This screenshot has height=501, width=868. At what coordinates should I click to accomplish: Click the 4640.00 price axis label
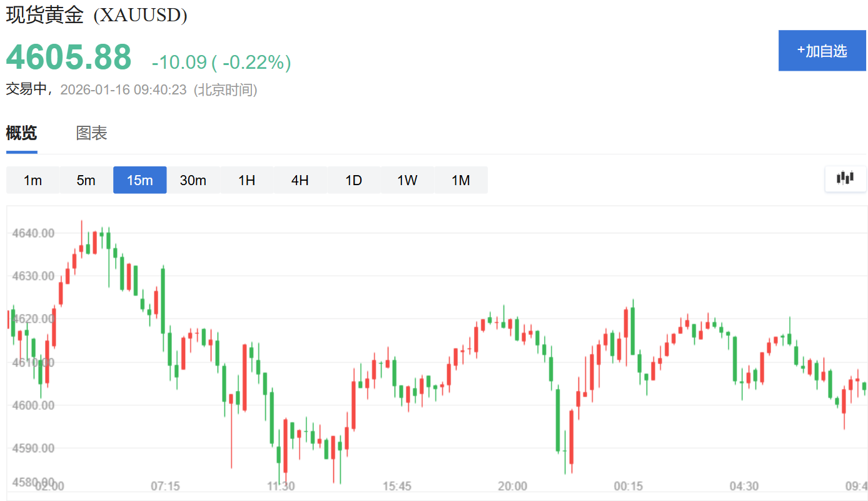[x=33, y=233]
